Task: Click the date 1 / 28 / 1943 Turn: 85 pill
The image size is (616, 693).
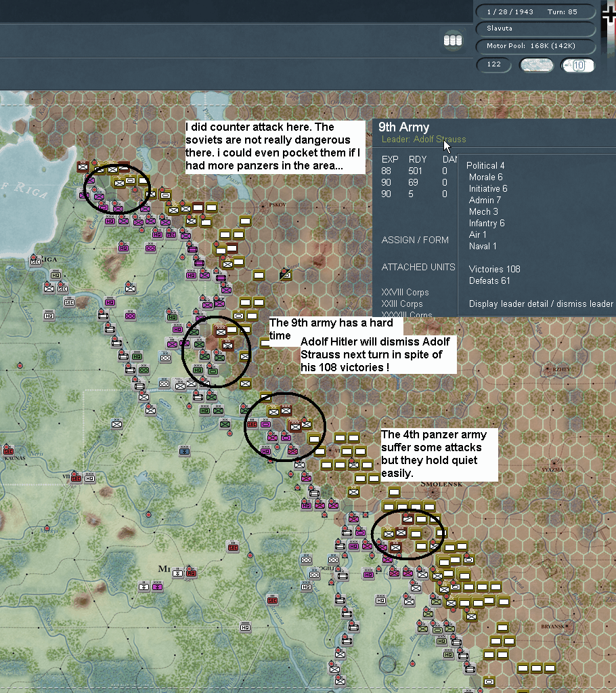Action: pos(535,12)
